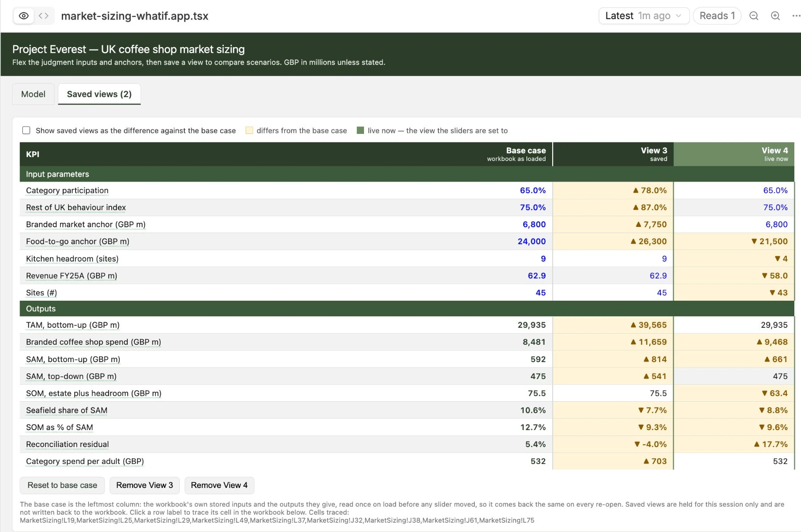
Task: Click Reconciliation residual row label
Action: pyautogui.click(x=67, y=444)
